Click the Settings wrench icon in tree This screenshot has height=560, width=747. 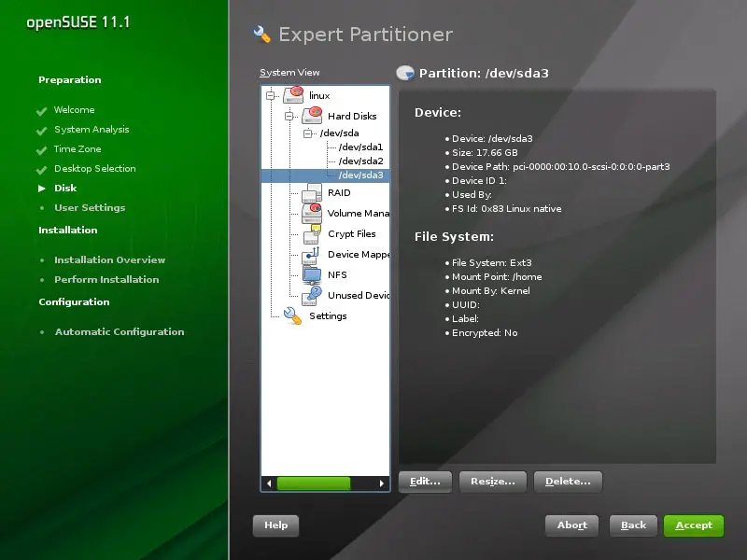point(292,315)
